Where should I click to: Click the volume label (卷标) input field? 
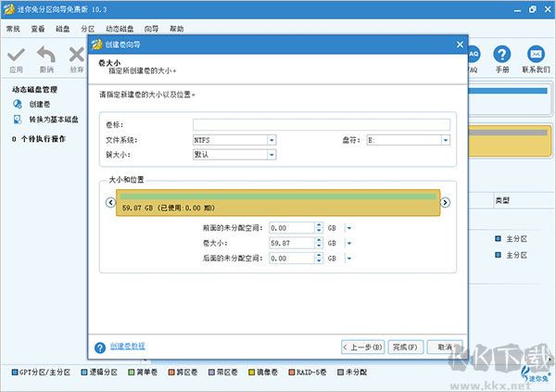pos(322,124)
